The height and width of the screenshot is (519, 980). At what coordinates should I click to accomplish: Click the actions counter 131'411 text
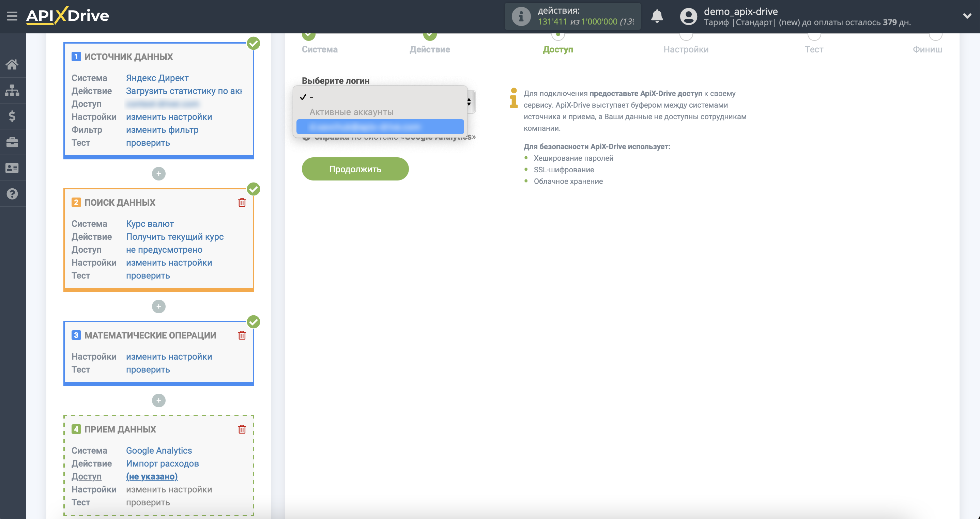[x=552, y=22]
